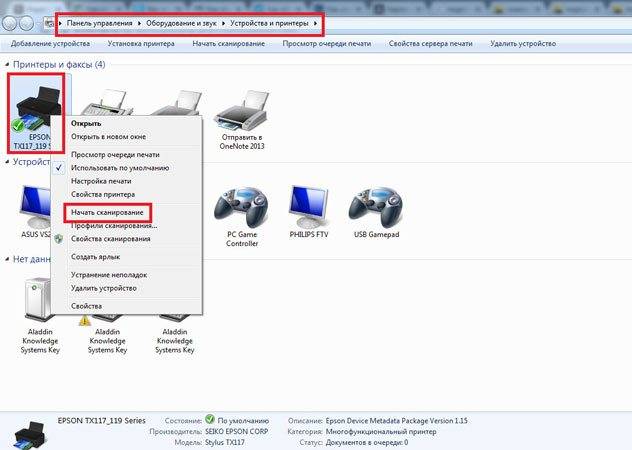Select the PHILIPS FTV monitor icon
The image size is (632, 450).
[x=309, y=212]
